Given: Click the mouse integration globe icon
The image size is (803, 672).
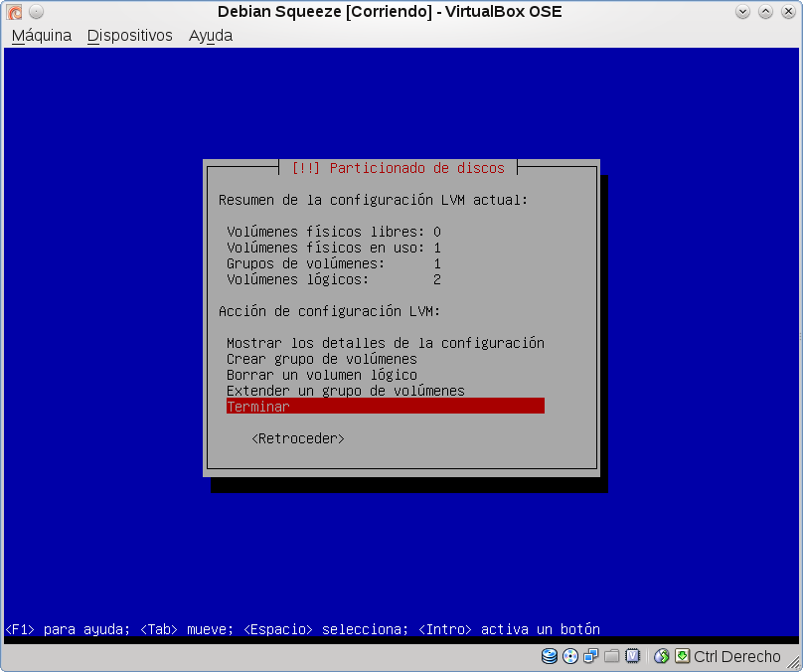Looking at the screenshot, I should click(662, 656).
